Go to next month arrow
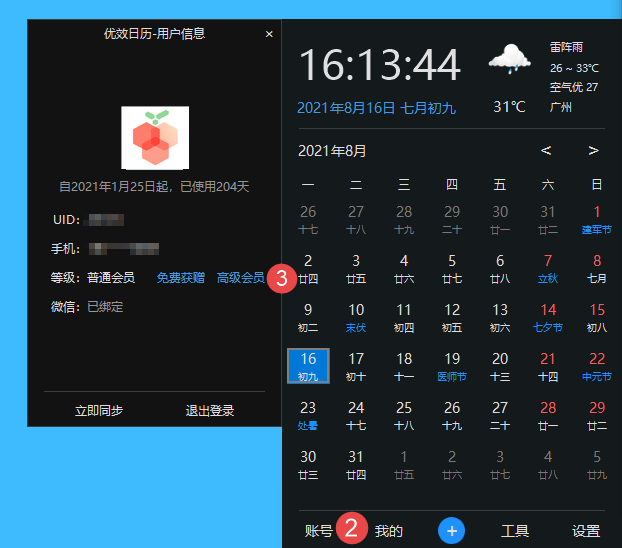Image resolution: width=622 pixels, height=548 pixels. point(593,151)
